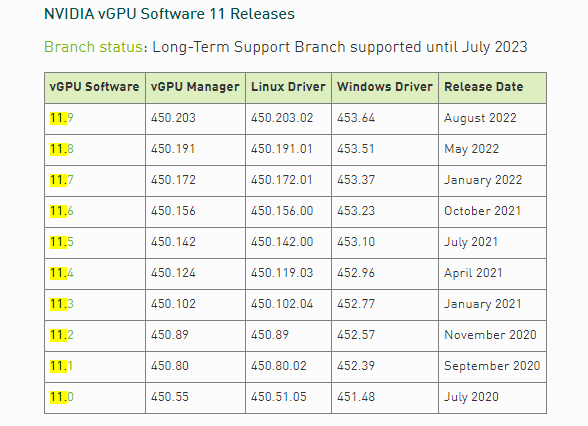Image resolution: width=588 pixels, height=426 pixels.
Task: Select Linux Driver value 450.119.03
Action: (282, 273)
